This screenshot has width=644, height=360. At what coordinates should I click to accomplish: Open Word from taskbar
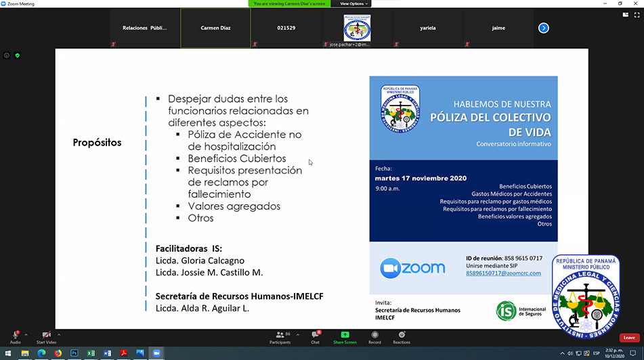[107, 353]
